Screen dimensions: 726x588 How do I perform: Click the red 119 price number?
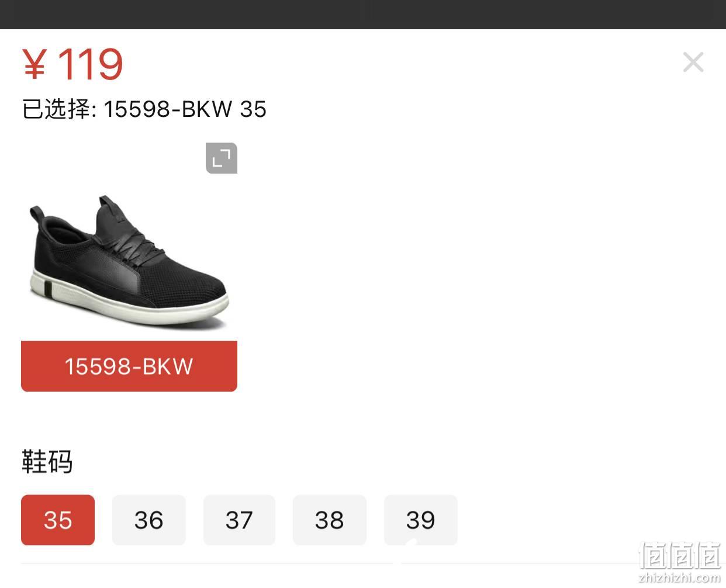91,64
